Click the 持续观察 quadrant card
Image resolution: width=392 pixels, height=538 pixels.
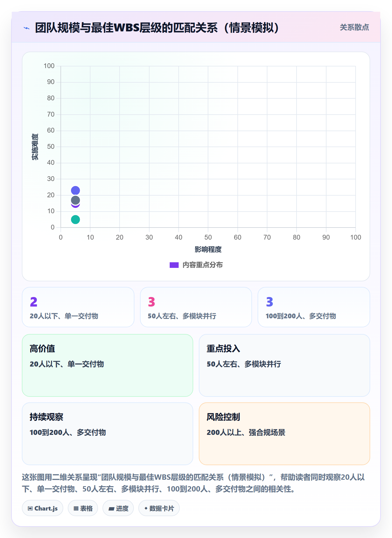108,434
